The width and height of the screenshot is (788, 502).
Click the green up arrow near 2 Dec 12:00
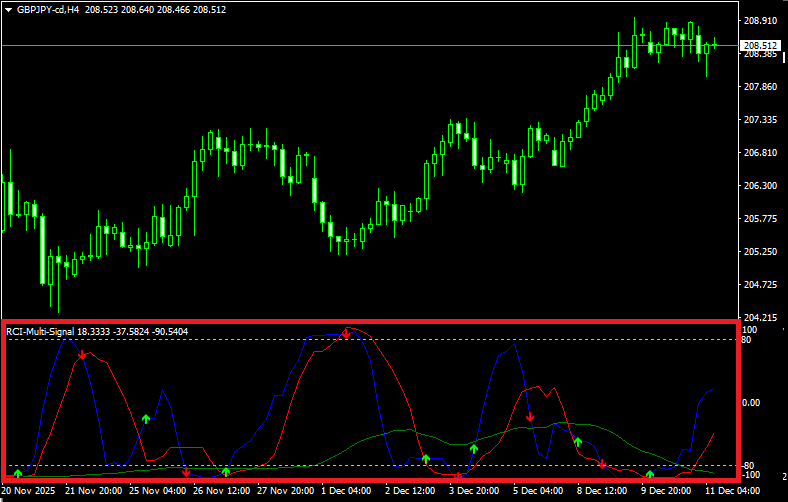pyautogui.click(x=426, y=458)
